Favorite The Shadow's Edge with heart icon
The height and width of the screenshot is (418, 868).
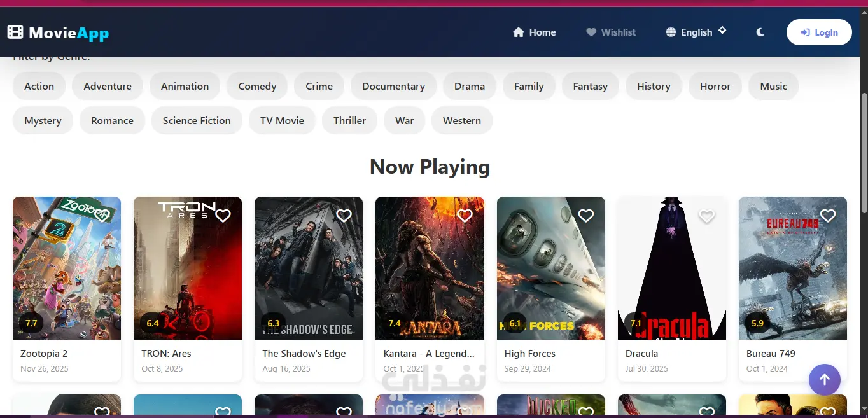344,216
